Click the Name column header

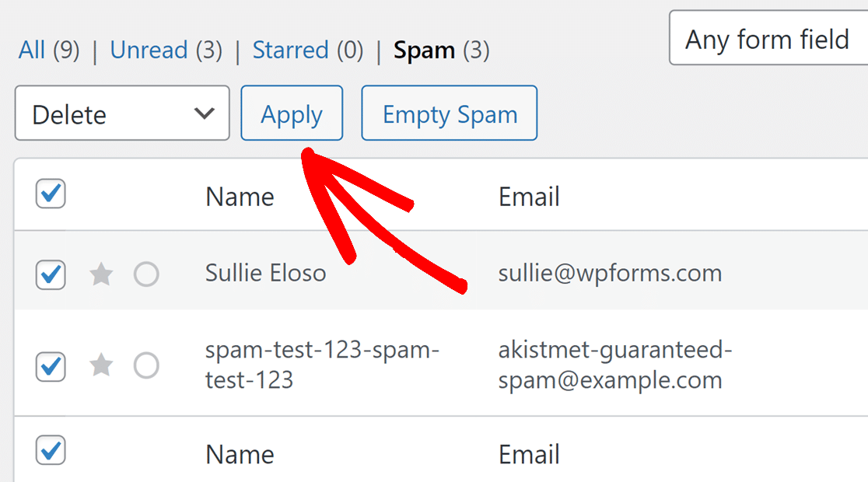[240, 197]
